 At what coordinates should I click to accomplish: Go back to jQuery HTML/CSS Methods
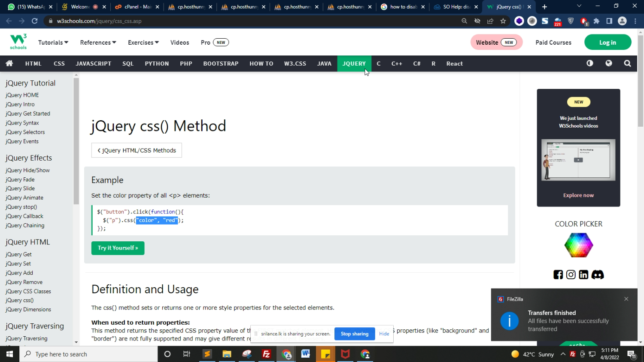[x=137, y=150]
